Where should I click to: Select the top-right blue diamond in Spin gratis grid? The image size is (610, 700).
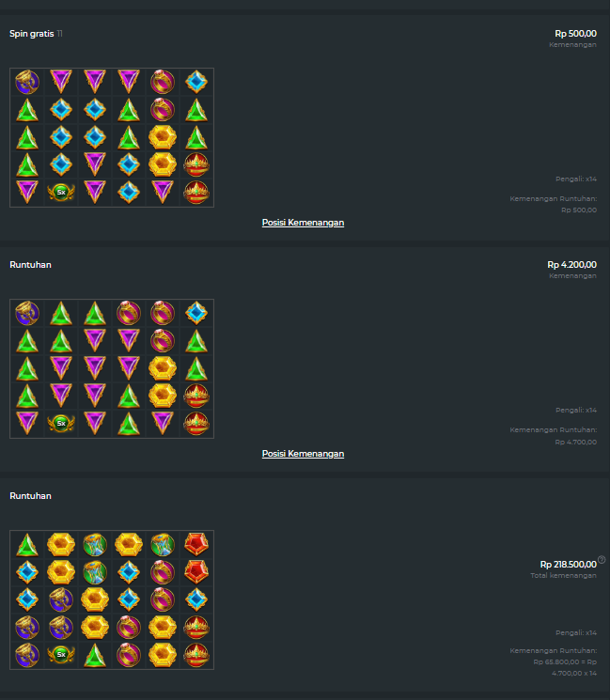coord(196,82)
